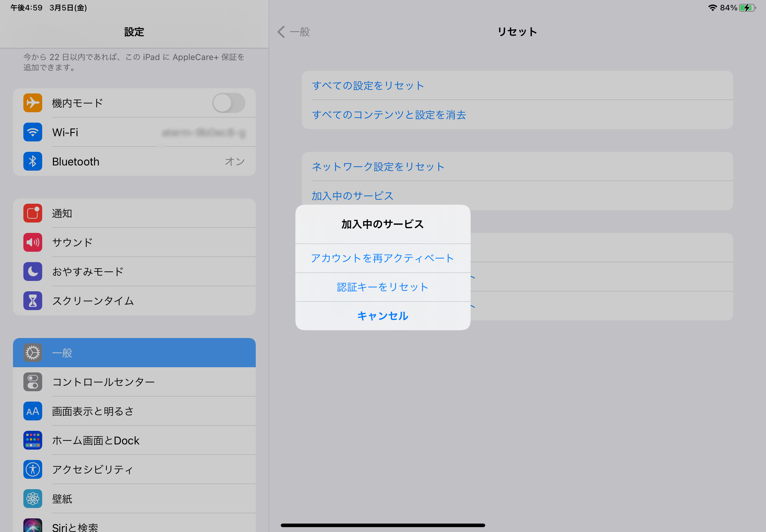Tap the home indicator bar
This screenshot has width=766, height=532.
tap(382, 525)
